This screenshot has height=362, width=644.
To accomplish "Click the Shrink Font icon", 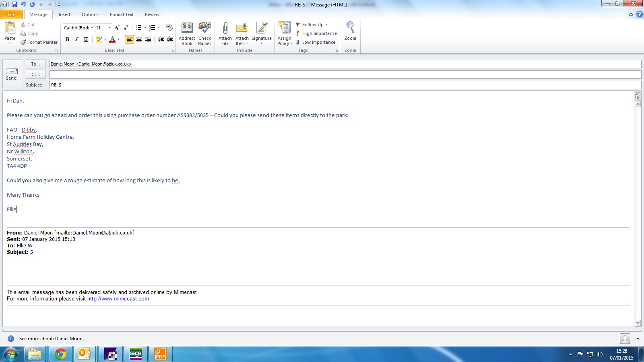I will pos(126,28).
